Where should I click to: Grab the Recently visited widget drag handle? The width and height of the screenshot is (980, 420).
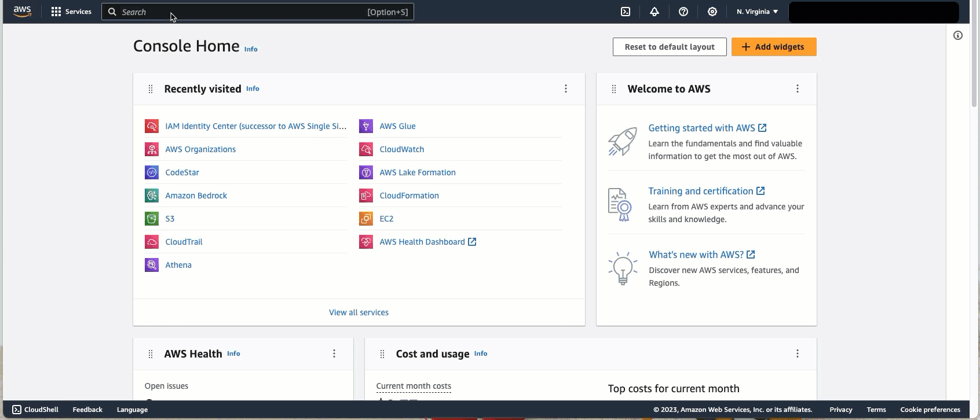[x=151, y=89]
